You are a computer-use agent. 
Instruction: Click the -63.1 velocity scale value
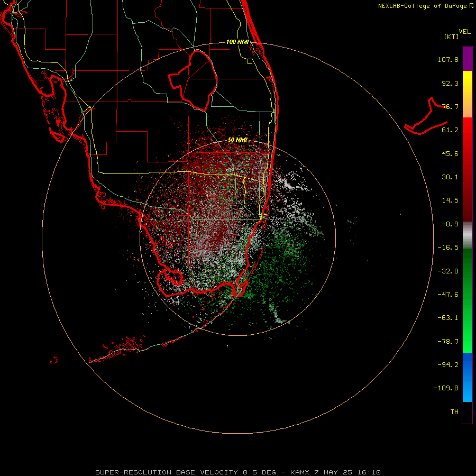click(x=448, y=318)
